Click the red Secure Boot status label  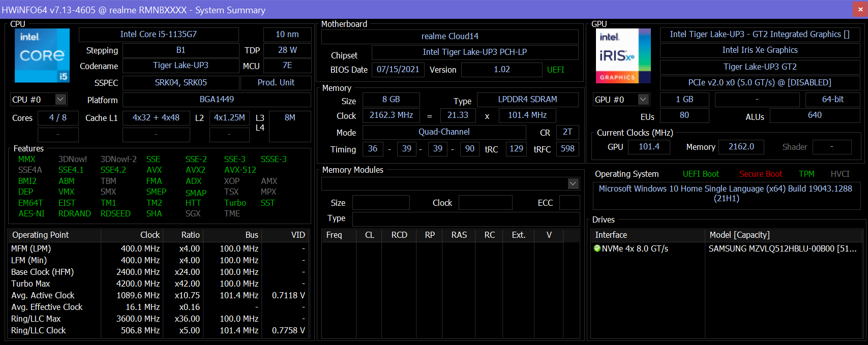[x=761, y=174]
